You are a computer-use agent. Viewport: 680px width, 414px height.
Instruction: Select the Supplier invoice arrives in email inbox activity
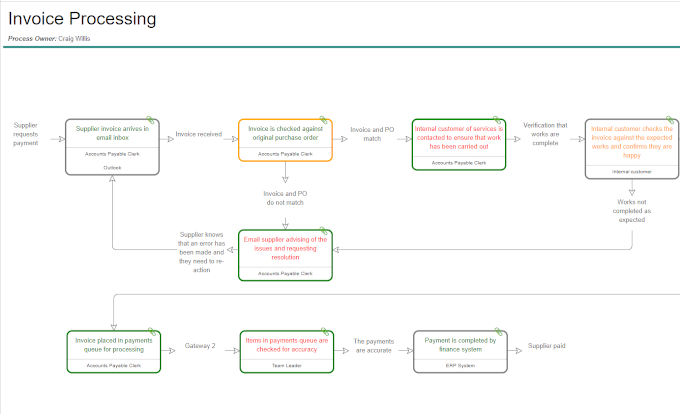(x=112, y=147)
